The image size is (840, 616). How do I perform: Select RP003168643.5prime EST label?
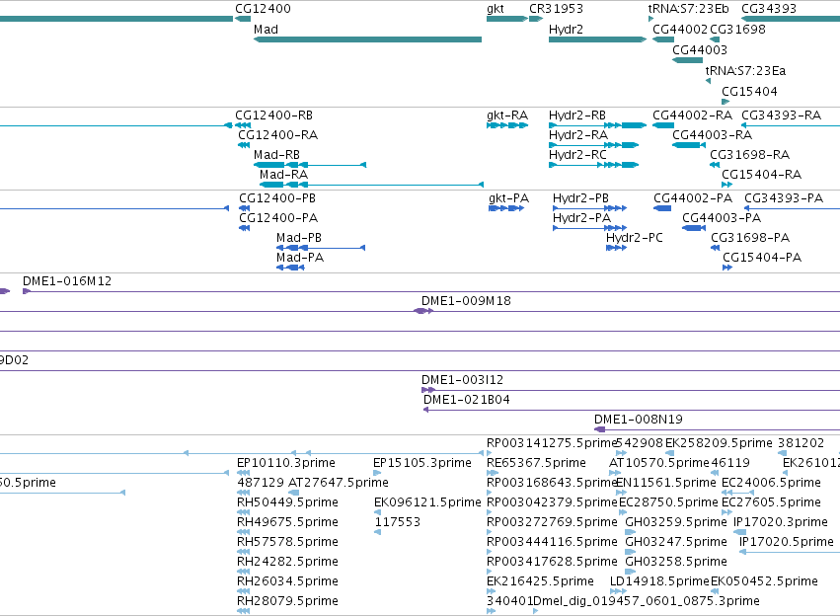tap(552, 483)
